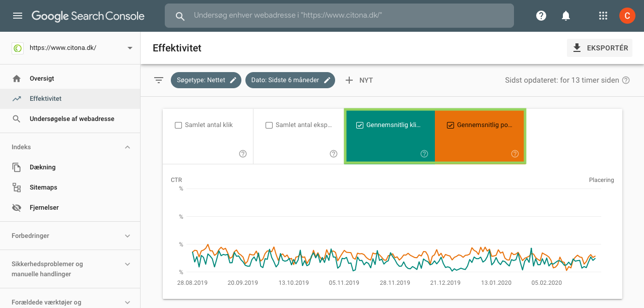Image resolution: width=644 pixels, height=308 pixels.
Task: Expand Sikkerhedsproblemer og manuelle handlinger chevron
Action: 127,264
